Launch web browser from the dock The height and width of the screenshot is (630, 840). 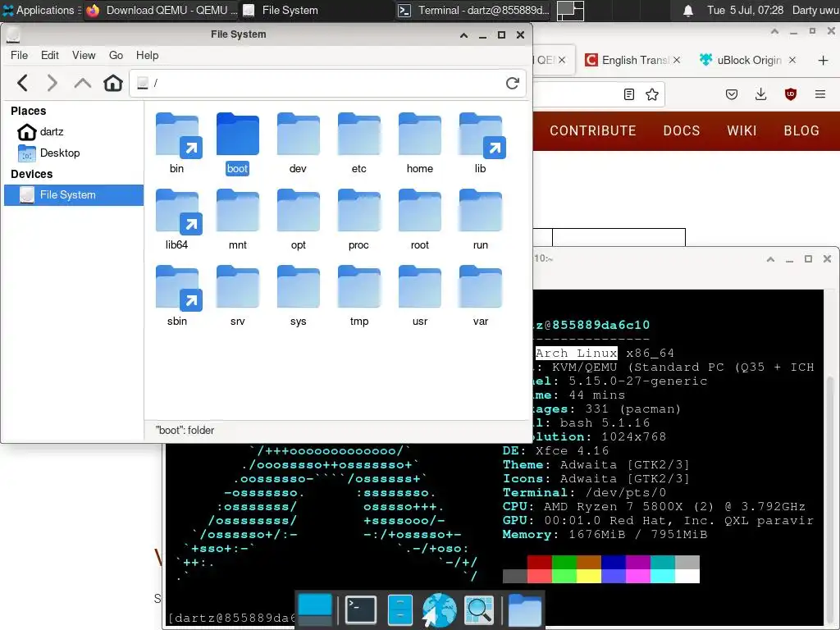[x=440, y=609]
